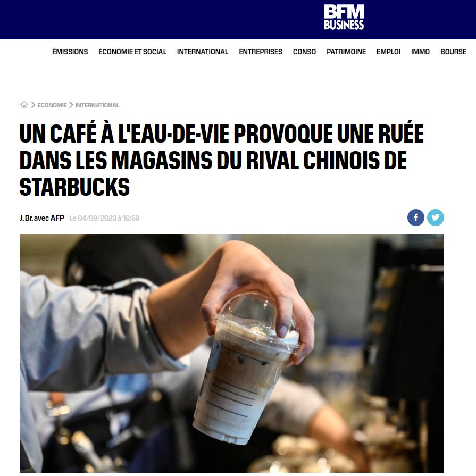Click the Economie breadcrumb link

pyautogui.click(x=52, y=105)
